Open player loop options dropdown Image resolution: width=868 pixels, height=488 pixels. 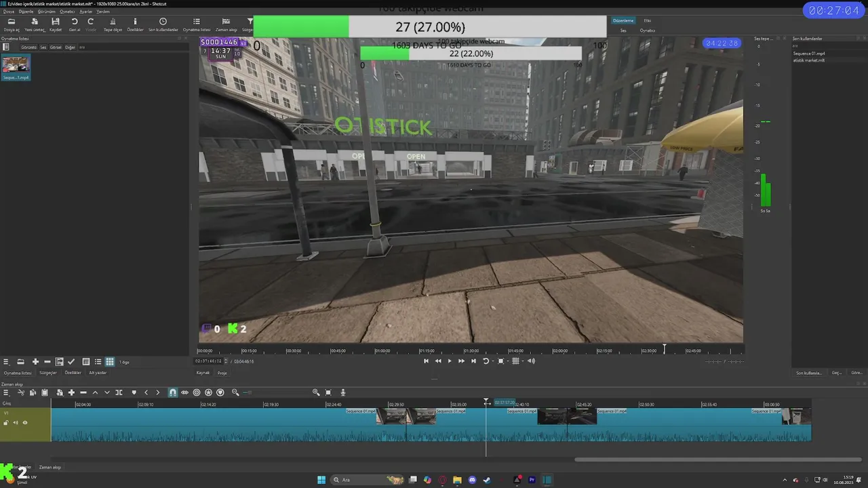493,361
